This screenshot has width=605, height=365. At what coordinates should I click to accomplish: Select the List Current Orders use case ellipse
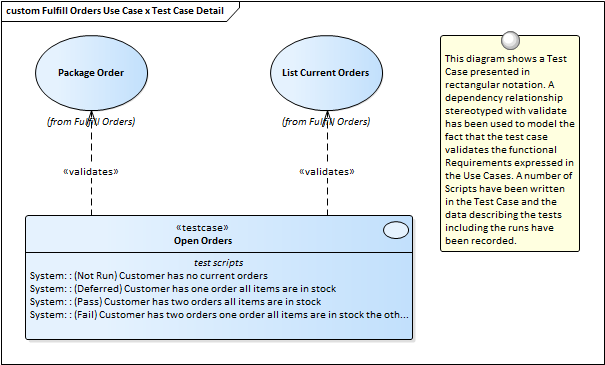(x=326, y=73)
